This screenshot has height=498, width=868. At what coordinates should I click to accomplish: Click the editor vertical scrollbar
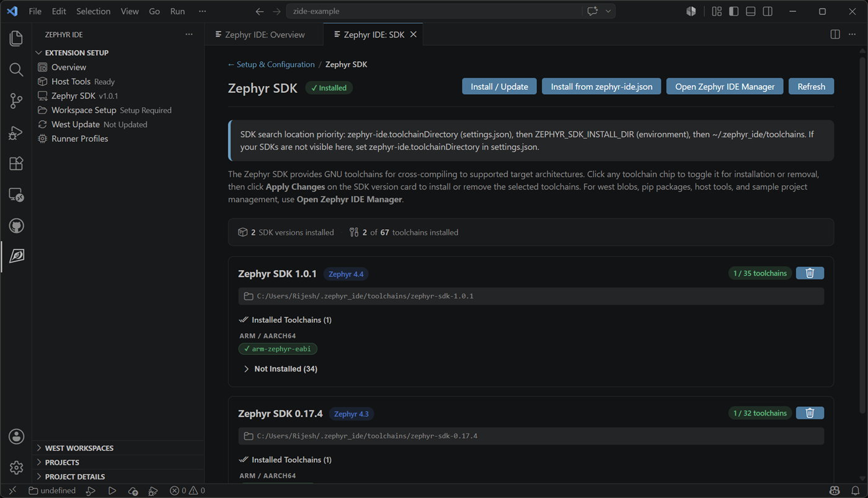863,235
